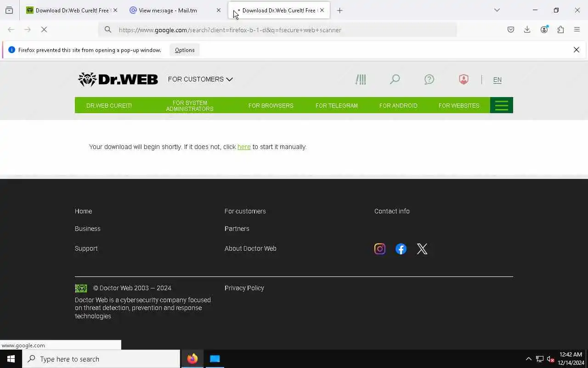Expand the FOR CUSTOMERS dropdown
Screen dimensions: 588x368
[x=200, y=79]
